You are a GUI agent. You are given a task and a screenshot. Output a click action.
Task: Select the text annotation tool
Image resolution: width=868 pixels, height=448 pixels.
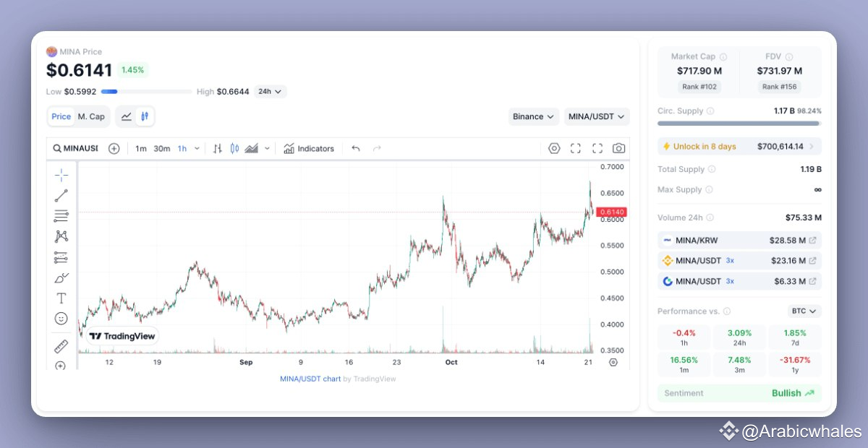[61, 298]
